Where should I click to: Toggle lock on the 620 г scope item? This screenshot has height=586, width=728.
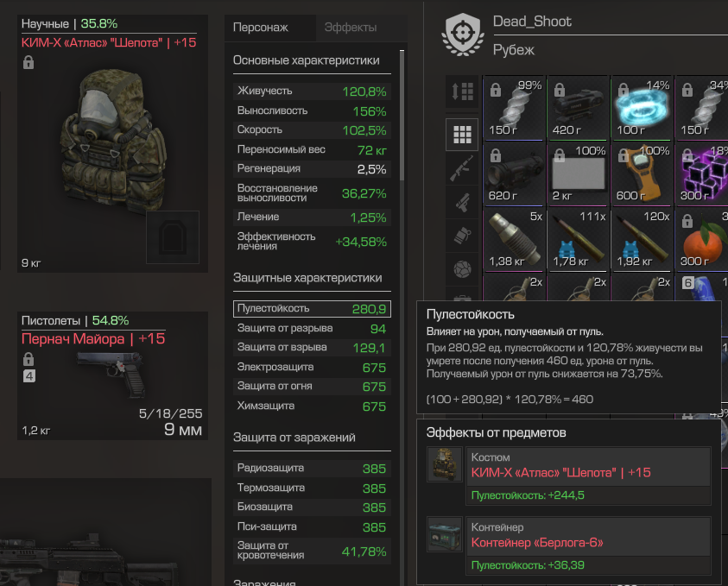(496, 155)
